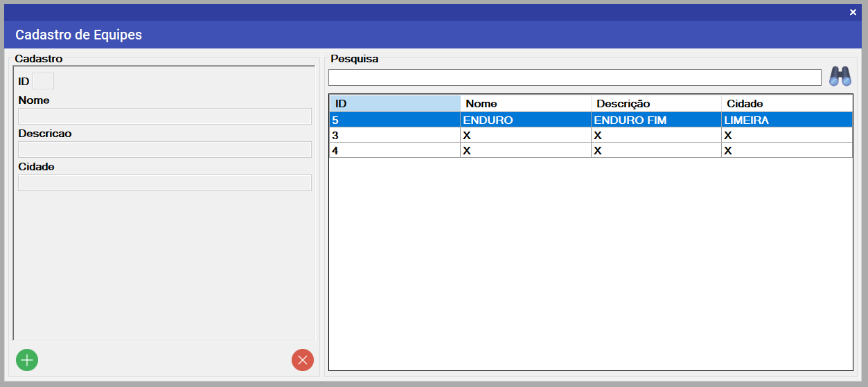Screen dimensions: 868x387
Task: Click the binoculars search icon
Action: pos(840,76)
